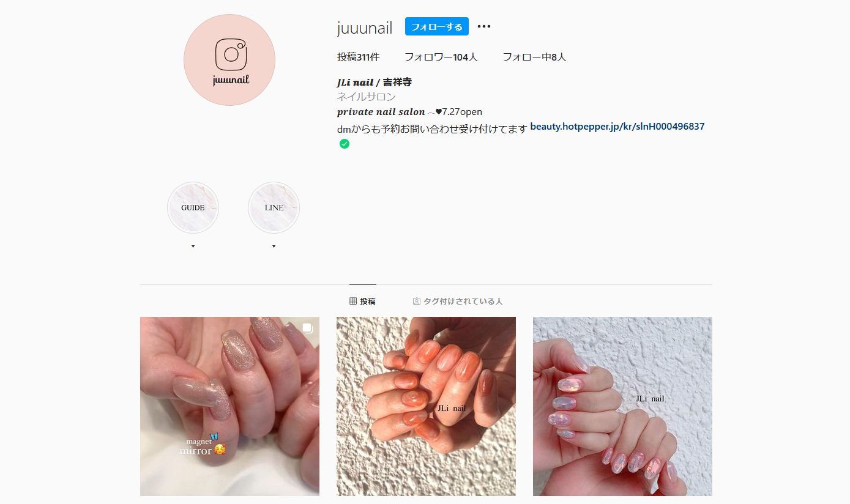Image resolution: width=850 pixels, height=504 pixels.
Task: View the フォロー中8人 following list
Action: coord(534,57)
